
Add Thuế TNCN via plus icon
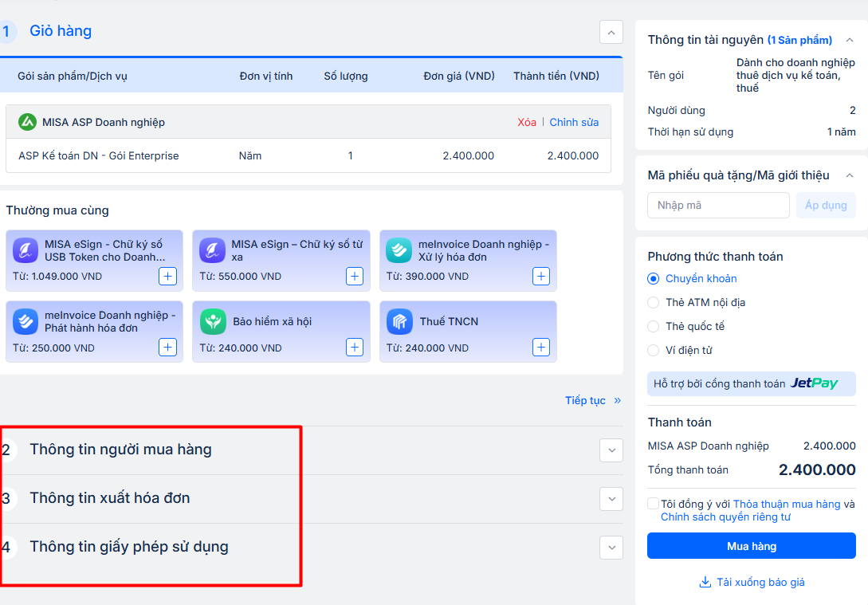pyautogui.click(x=541, y=348)
